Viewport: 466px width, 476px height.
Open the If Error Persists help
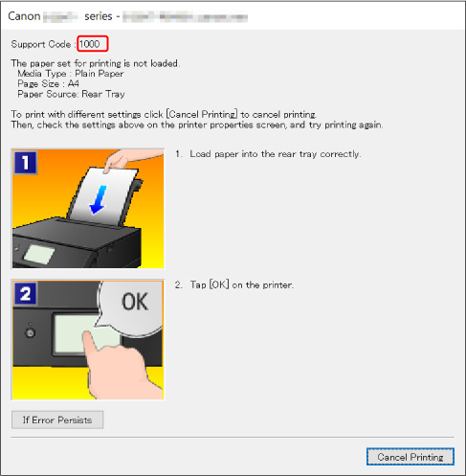tap(57, 419)
